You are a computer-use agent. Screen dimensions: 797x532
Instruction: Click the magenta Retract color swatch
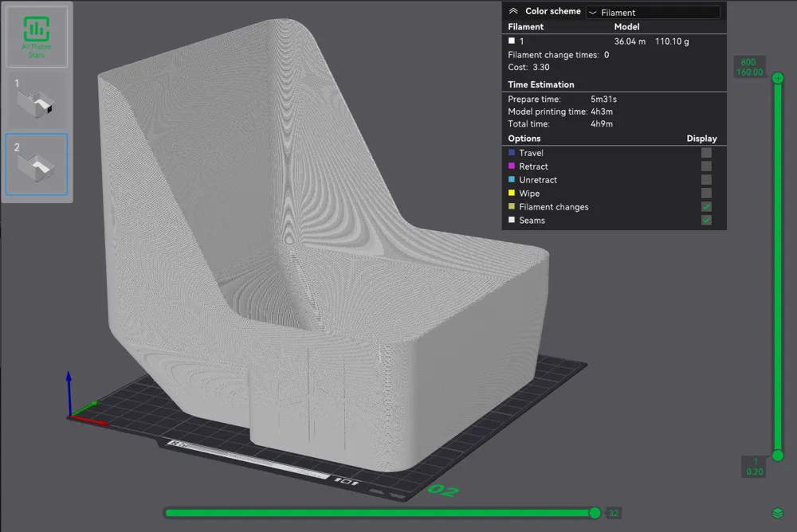pos(512,166)
